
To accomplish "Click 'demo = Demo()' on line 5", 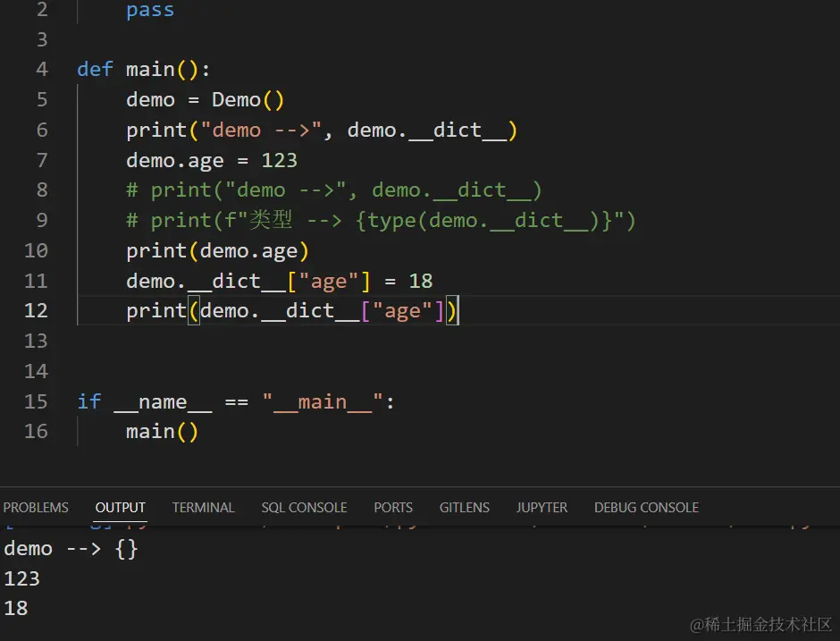I will tap(205, 100).
